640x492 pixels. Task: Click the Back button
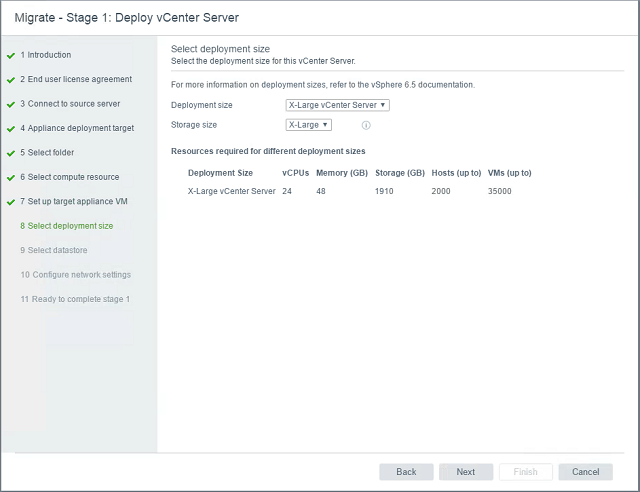(406, 472)
